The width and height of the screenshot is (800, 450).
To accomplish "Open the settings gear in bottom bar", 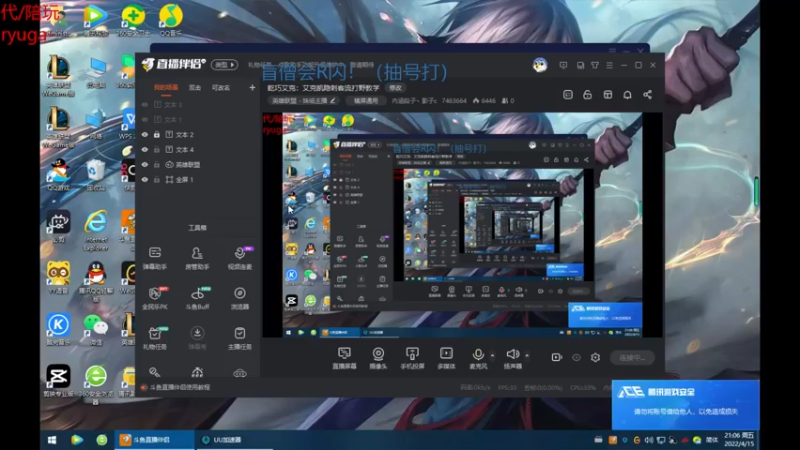I will [x=595, y=358].
